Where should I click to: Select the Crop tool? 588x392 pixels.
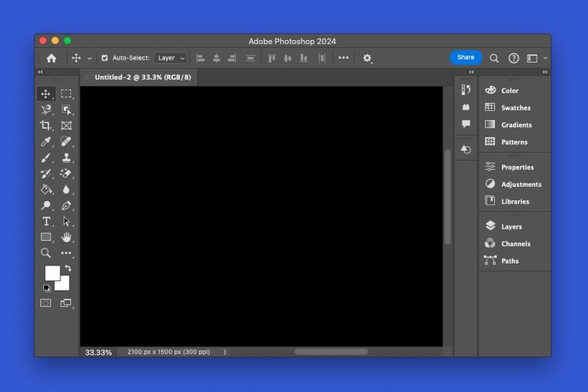[46, 125]
